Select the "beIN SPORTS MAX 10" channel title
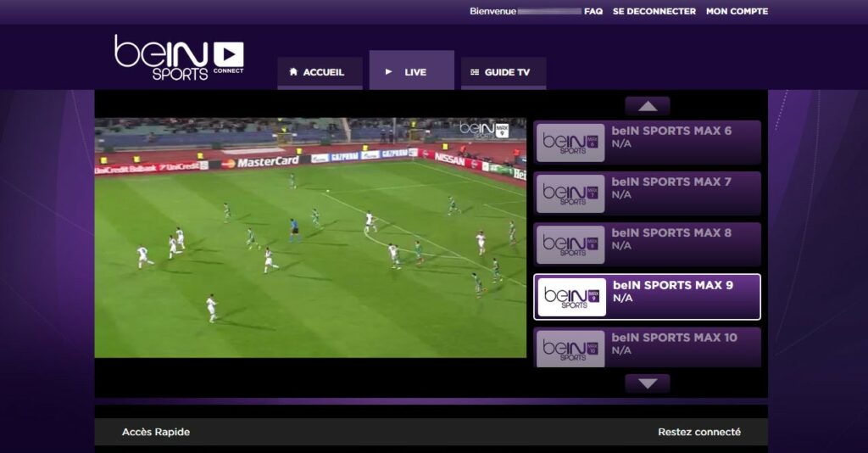Viewport: 868px width, 453px height. point(674,338)
